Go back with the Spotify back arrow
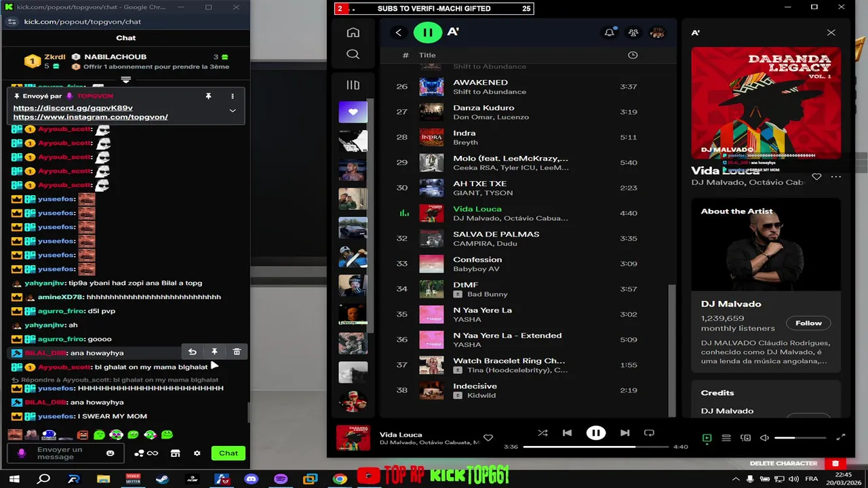 (398, 33)
